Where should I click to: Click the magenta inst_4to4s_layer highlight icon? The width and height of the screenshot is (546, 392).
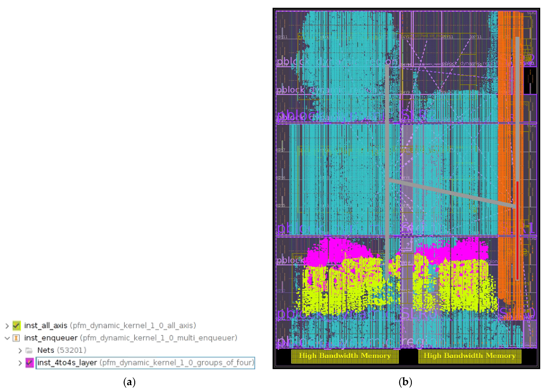pos(29,363)
